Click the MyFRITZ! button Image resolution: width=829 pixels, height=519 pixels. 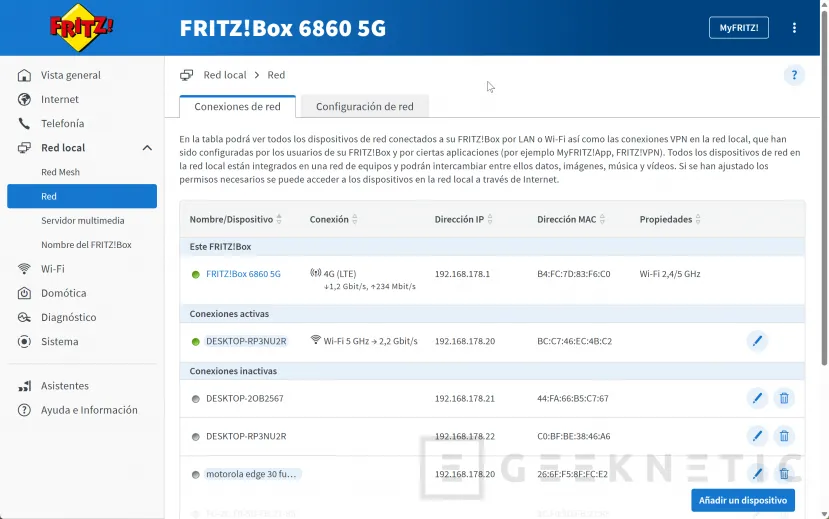(x=739, y=28)
